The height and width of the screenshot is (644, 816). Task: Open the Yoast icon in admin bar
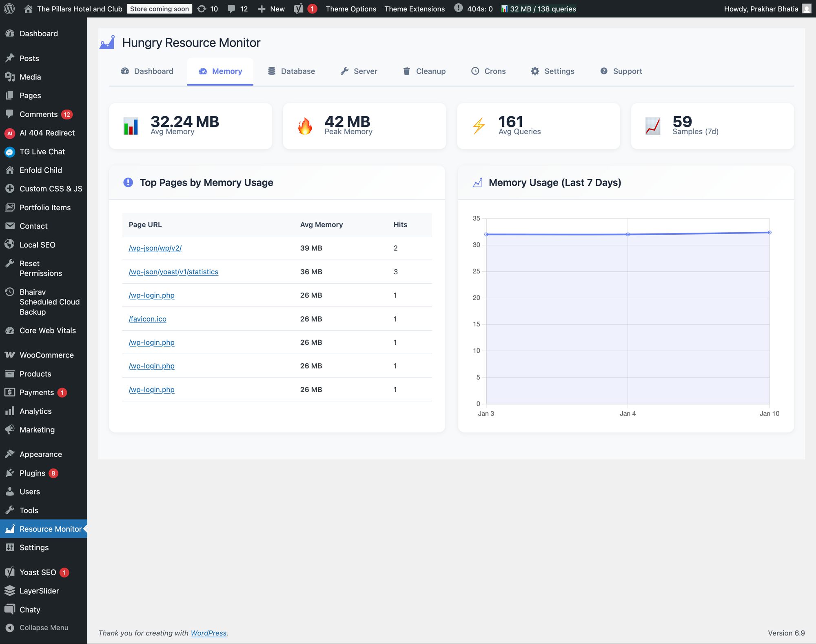click(299, 9)
